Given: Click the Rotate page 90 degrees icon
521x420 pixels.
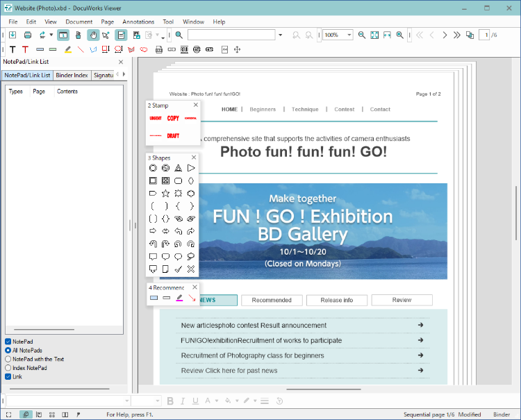Looking at the screenshot, I should [42, 35].
